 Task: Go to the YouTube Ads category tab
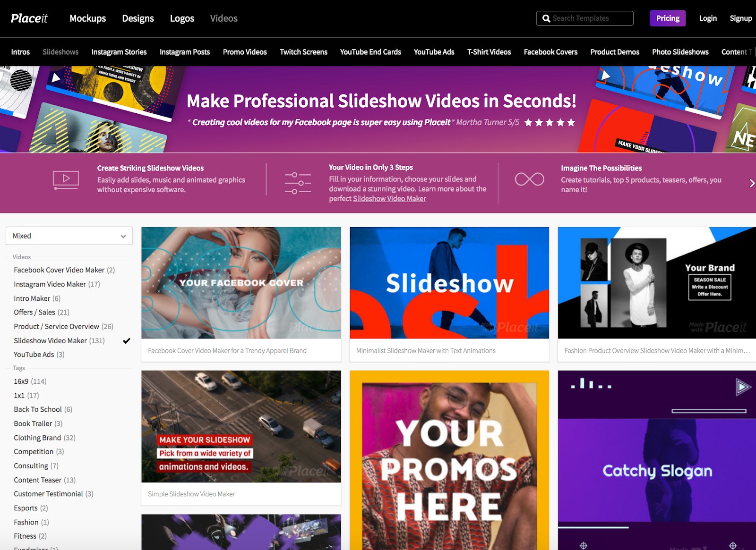click(x=434, y=52)
